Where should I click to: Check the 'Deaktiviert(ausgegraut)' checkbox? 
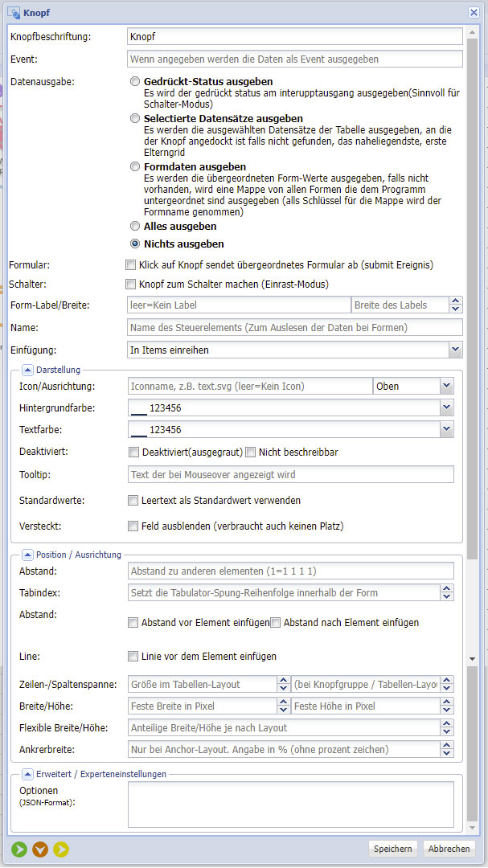tap(133, 452)
